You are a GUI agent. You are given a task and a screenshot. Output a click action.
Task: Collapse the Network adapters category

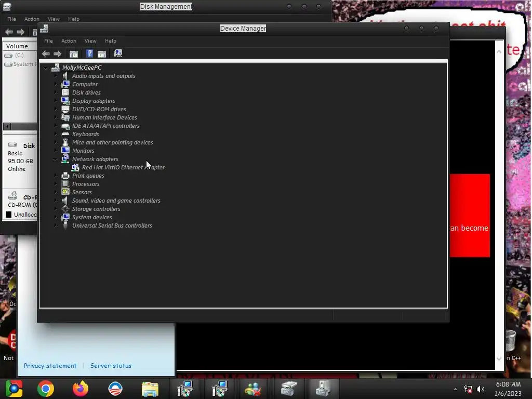[55, 159]
